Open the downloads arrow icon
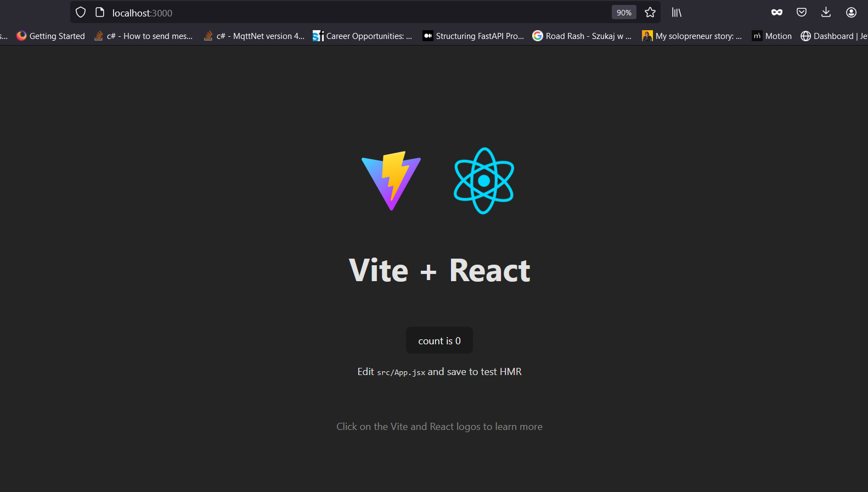Image resolution: width=868 pixels, height=492 pixels. (x=826, y=12)
